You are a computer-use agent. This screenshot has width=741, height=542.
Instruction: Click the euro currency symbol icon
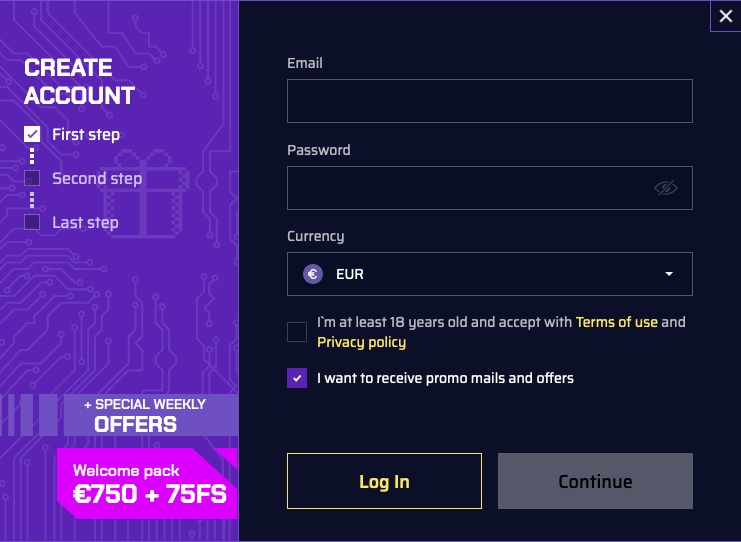click(314, 274)
